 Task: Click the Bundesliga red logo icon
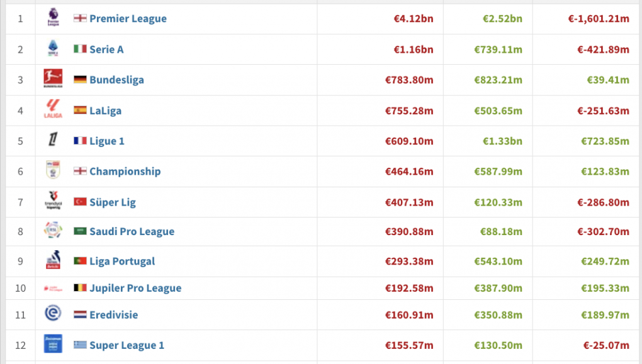pos(53,79)
